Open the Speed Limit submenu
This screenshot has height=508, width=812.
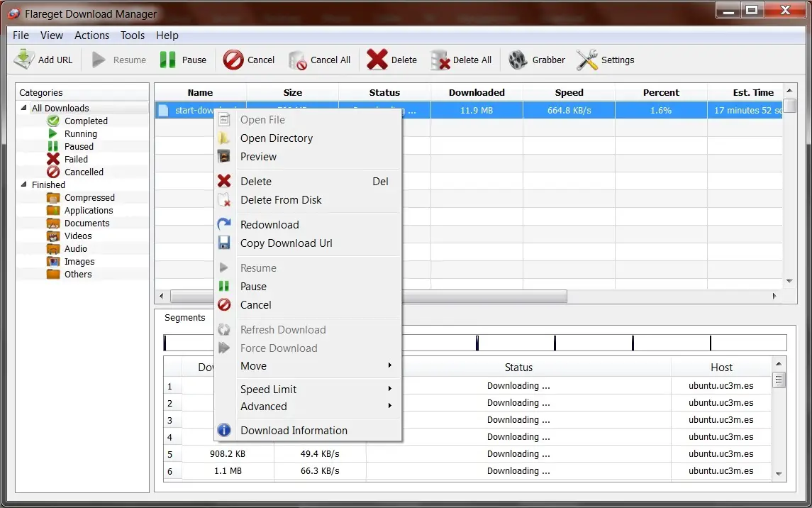point(308,389)
